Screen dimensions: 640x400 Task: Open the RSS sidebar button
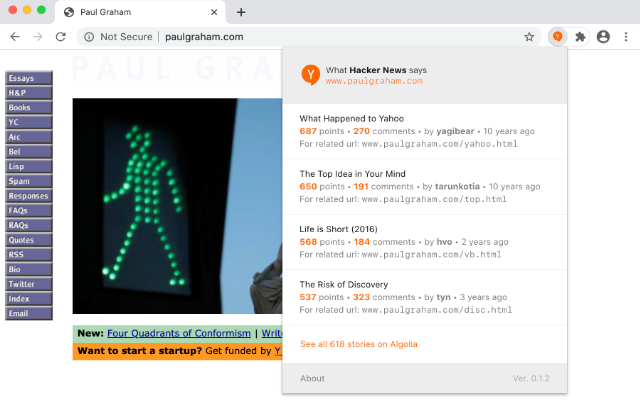click(x=29, y=254)
